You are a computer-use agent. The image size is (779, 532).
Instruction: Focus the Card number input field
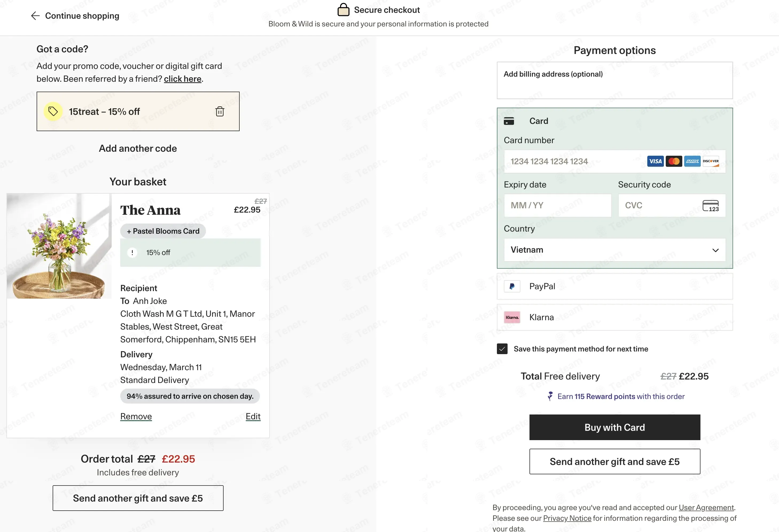615,162
